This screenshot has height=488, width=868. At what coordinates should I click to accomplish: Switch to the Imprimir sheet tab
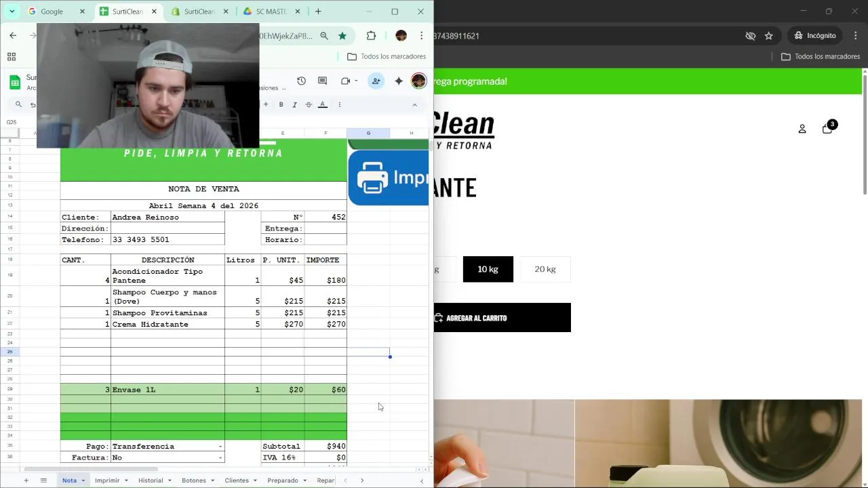[x=107, y=481]
